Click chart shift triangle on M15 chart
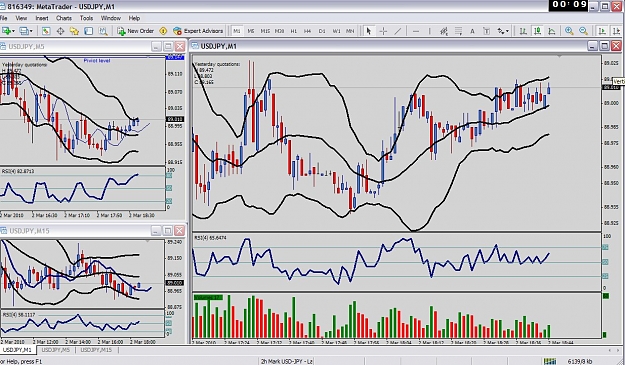Screen dimensions: 625x365 click(147, 241)
